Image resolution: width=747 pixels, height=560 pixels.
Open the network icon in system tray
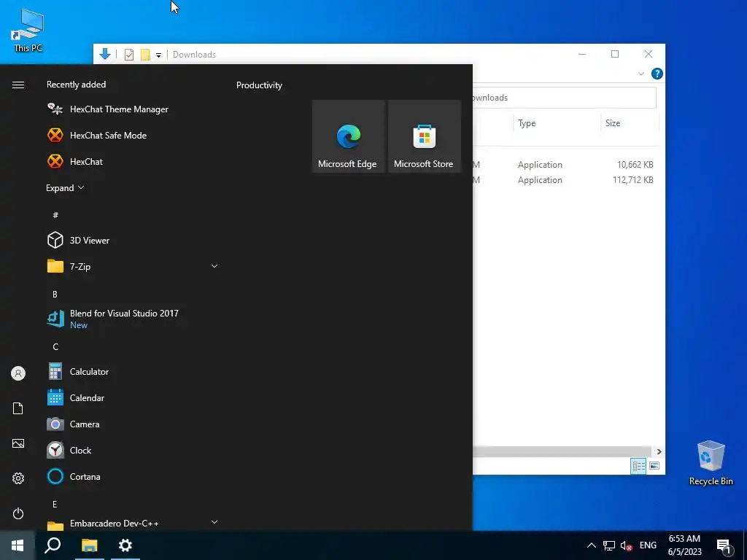pyautogui.click(x=609, y=545)
